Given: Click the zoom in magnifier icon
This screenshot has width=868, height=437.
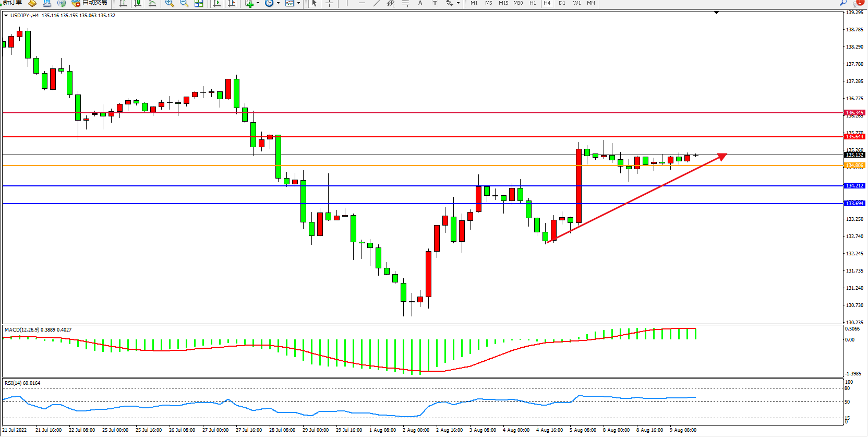Looking at the screenshot, I should coord(170,3).
